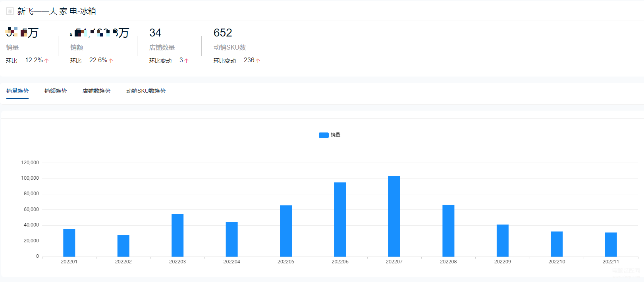Click the up arrow beside 12.2%
644x282 pixels.
tap(46, 61)
